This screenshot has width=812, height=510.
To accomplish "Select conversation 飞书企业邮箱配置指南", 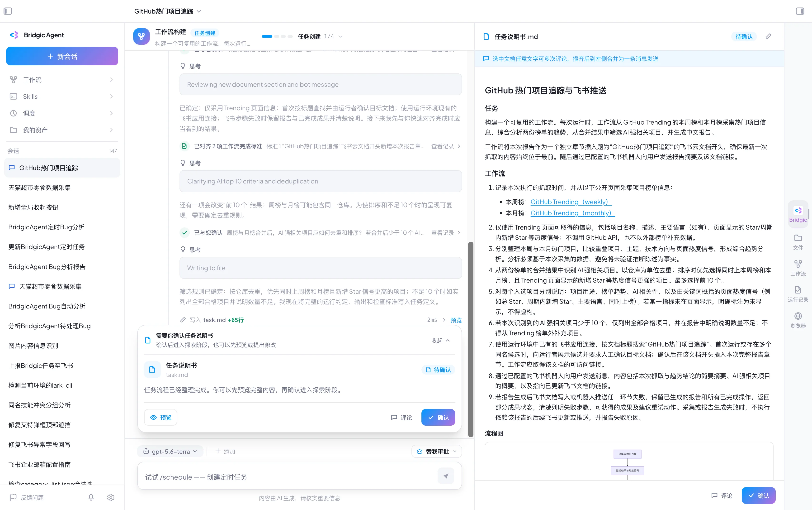I will point(62,464).
